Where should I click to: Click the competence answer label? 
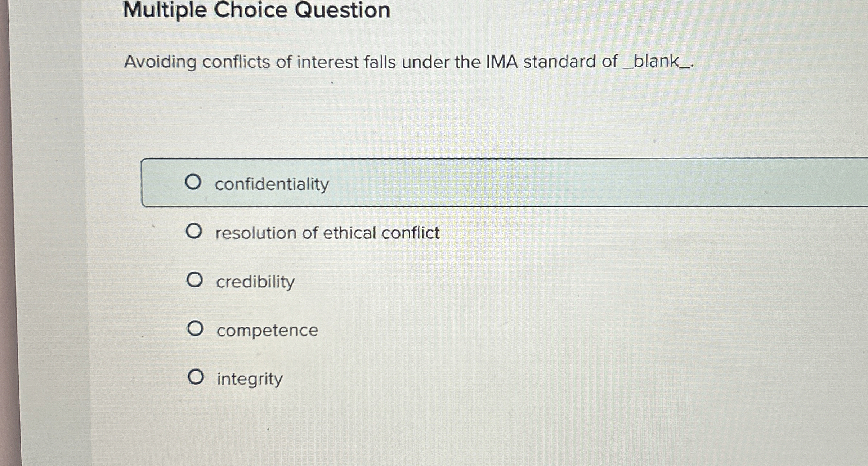click(x=267, y=330)
